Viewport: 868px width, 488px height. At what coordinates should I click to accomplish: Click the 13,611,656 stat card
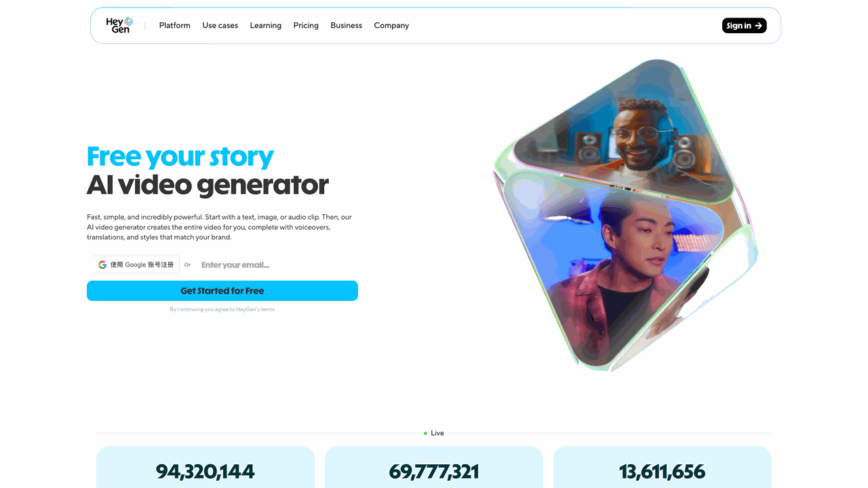pos(663,467)
